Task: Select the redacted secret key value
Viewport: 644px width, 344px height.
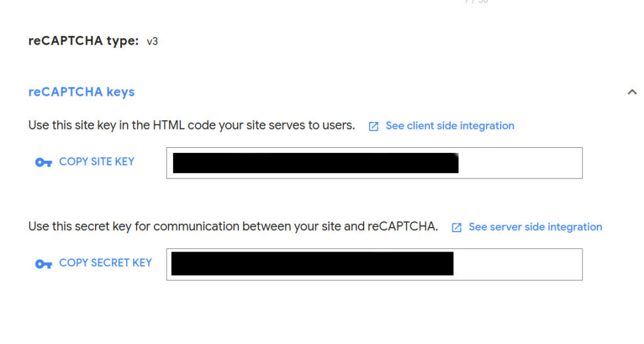Action: click(x=312, y=264)
